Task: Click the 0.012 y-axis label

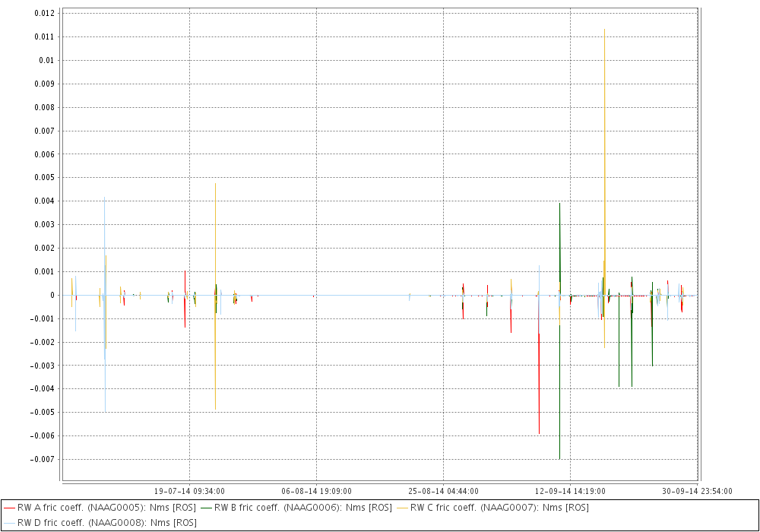Action: 45,13
